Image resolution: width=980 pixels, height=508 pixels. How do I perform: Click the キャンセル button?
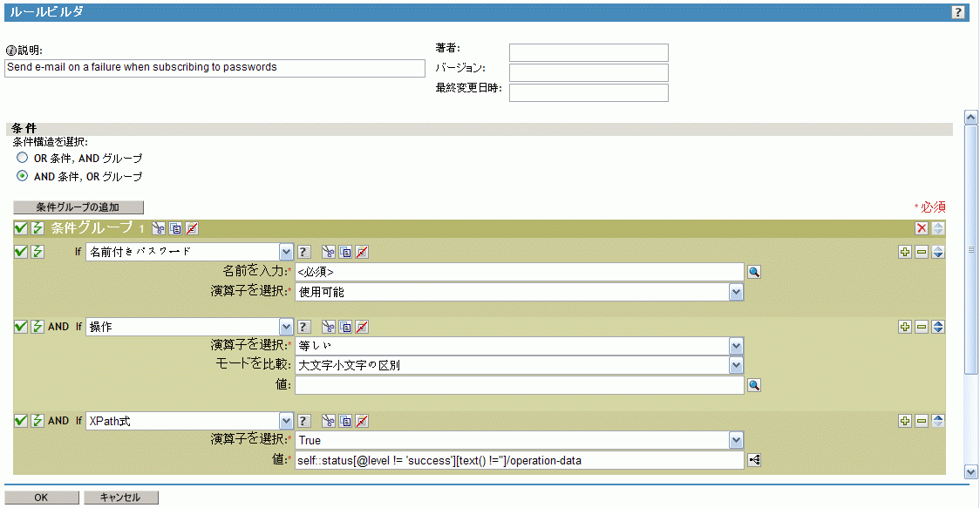click(x=120, y=498)
